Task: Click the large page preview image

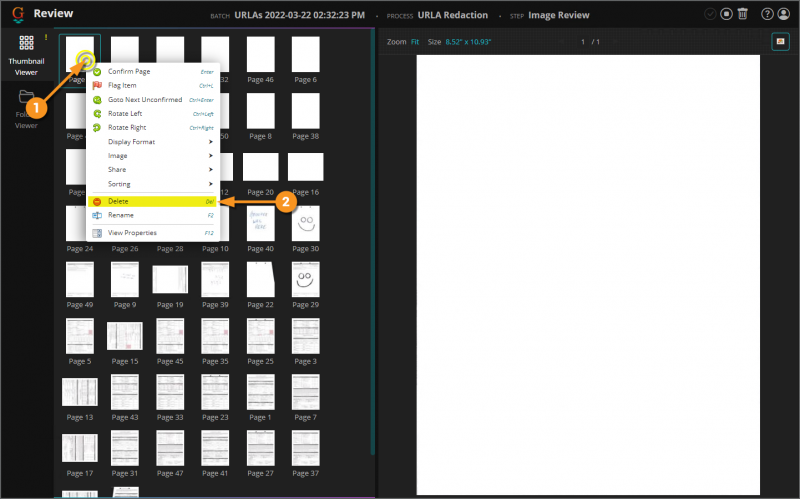Action: tap(588, 275)
